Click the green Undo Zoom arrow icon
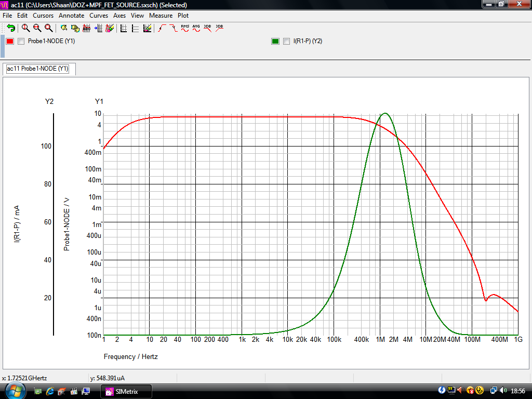Screen dimensions: 532x399 (11, 28)
